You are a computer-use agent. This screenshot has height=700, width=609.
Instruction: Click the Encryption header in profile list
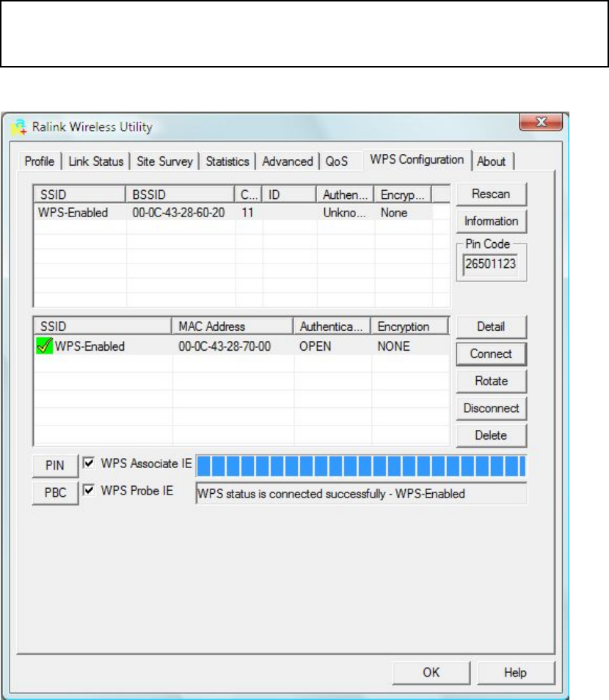point(409,327)
